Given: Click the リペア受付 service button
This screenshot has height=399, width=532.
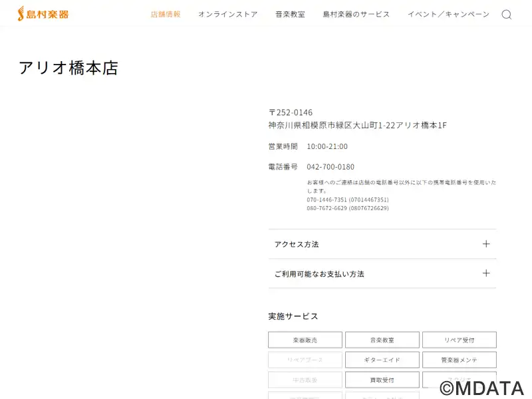Looking at the screenshot, I should [x=459, y=340].
